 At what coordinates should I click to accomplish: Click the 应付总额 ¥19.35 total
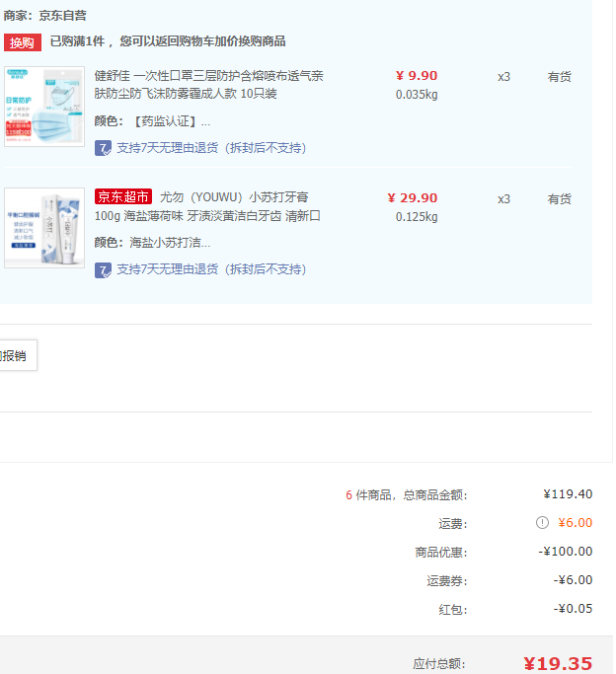point(558,663)
